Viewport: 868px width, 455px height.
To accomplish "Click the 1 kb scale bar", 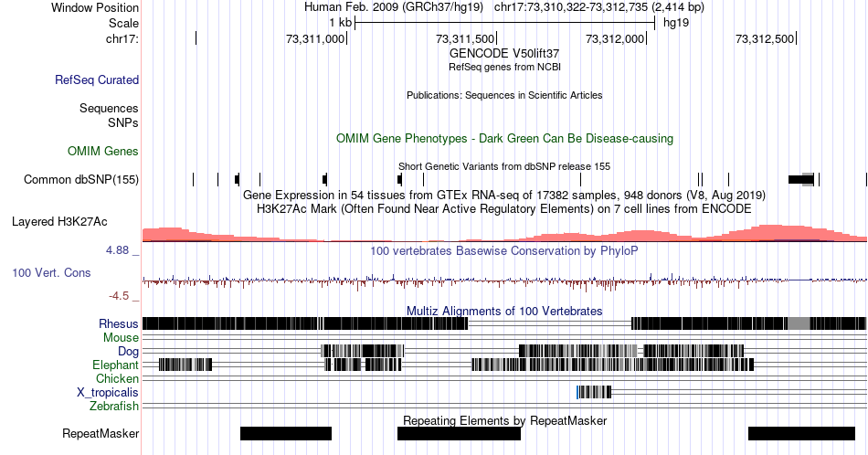I will pyautogui.click(x=505, y=23).
